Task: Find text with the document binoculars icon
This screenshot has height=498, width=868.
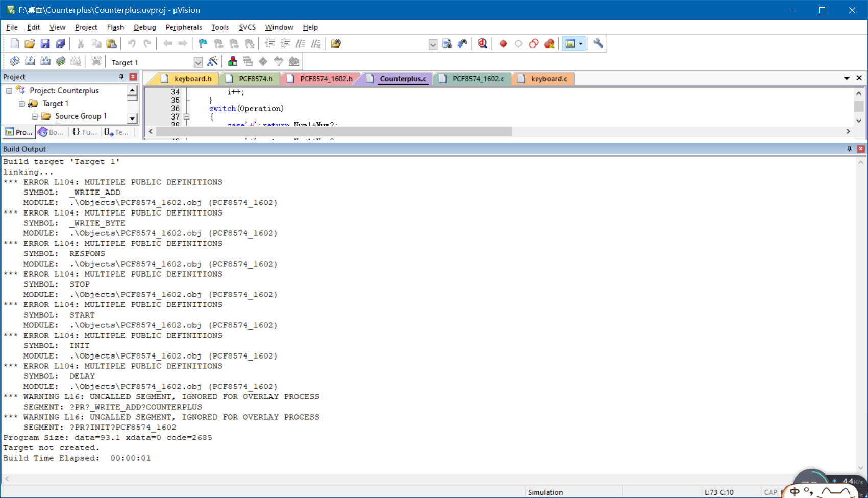Action: [x=448, y=44]
